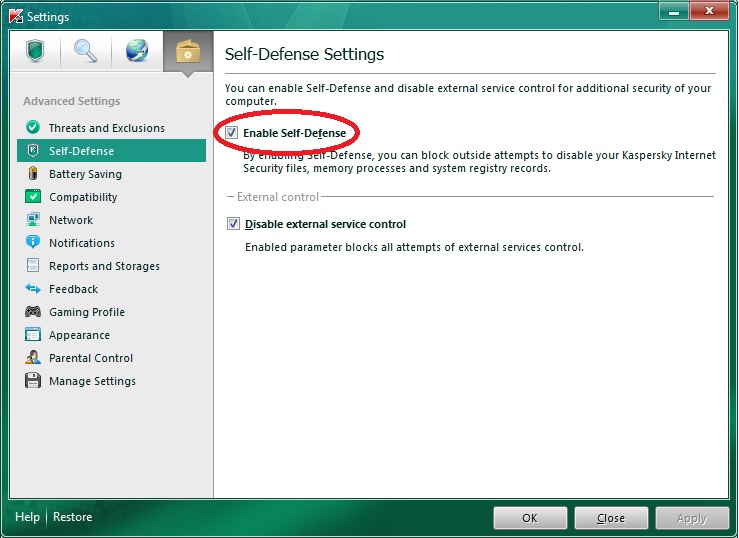Select Reports and Storages
Image resolution: width=739 pixels, height=538 pixels.
click(x=111, y=266)
